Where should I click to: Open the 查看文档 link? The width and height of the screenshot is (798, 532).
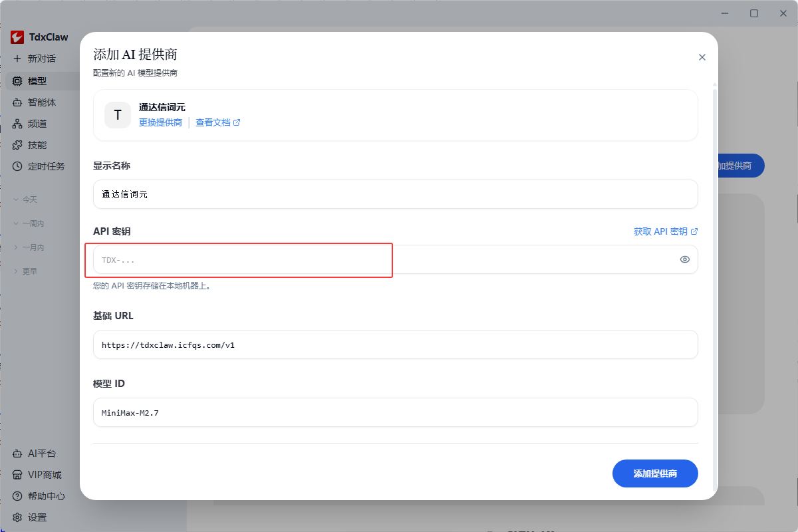pos(217,122)
